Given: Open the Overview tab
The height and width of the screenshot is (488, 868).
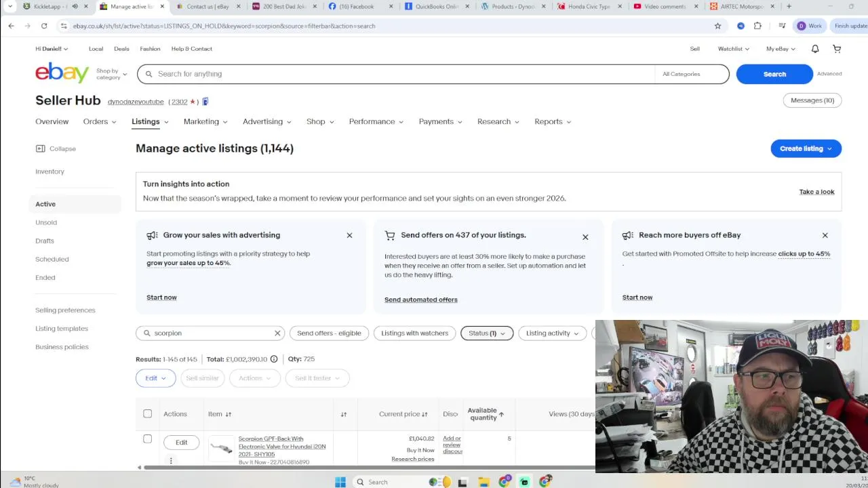Looking at the screenshot, I should tap(52, 121).
